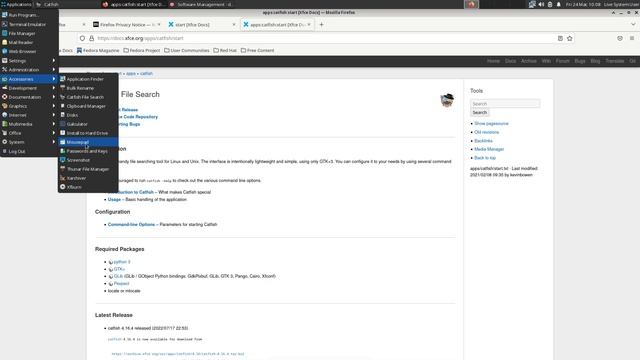
Task: Open the User Communities bookmarks folder
Action: pos(187,51)
